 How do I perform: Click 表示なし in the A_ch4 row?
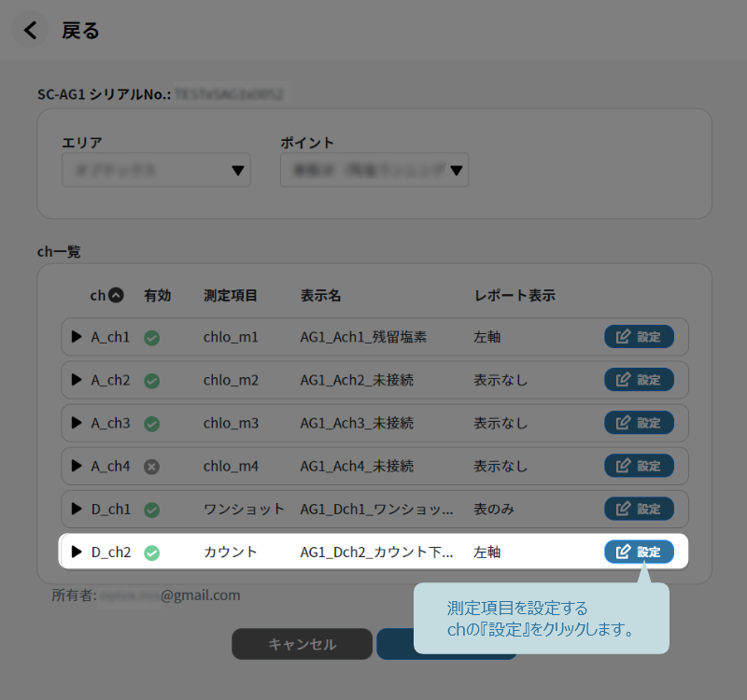(x=500, y=465)
